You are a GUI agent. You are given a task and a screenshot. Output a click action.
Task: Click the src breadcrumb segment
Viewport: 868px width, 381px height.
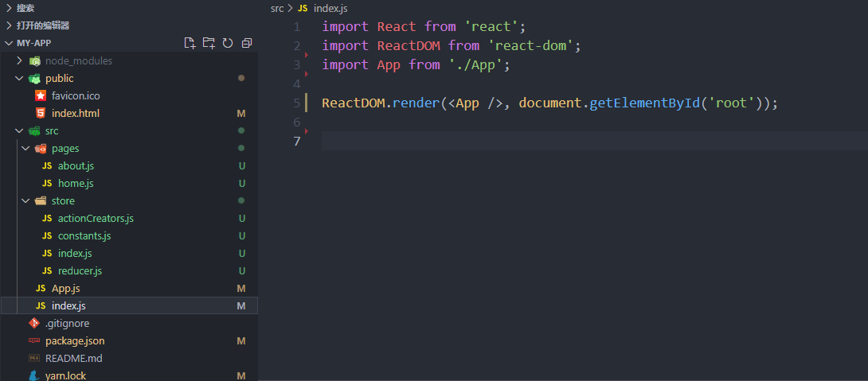click(x=277, y=8)
